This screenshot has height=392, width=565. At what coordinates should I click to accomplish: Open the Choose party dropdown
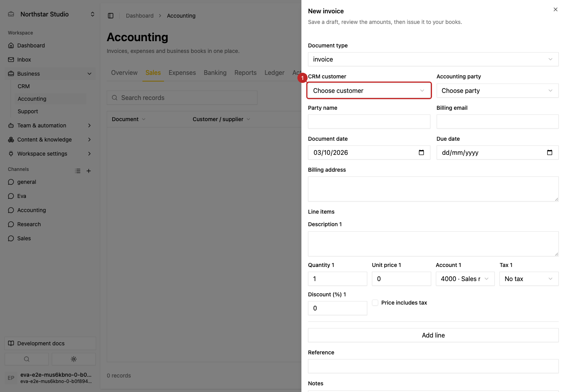click(x=498, y=91)
